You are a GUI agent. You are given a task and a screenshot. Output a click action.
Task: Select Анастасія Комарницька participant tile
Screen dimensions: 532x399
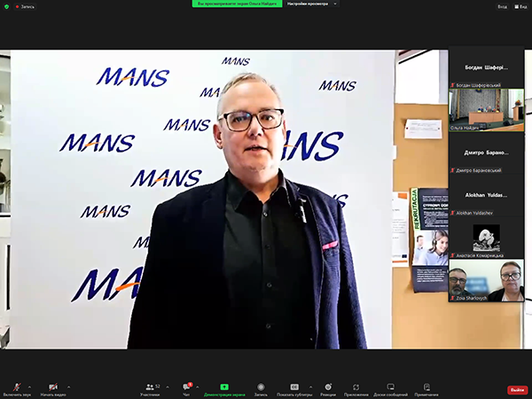tap(486, 238)
